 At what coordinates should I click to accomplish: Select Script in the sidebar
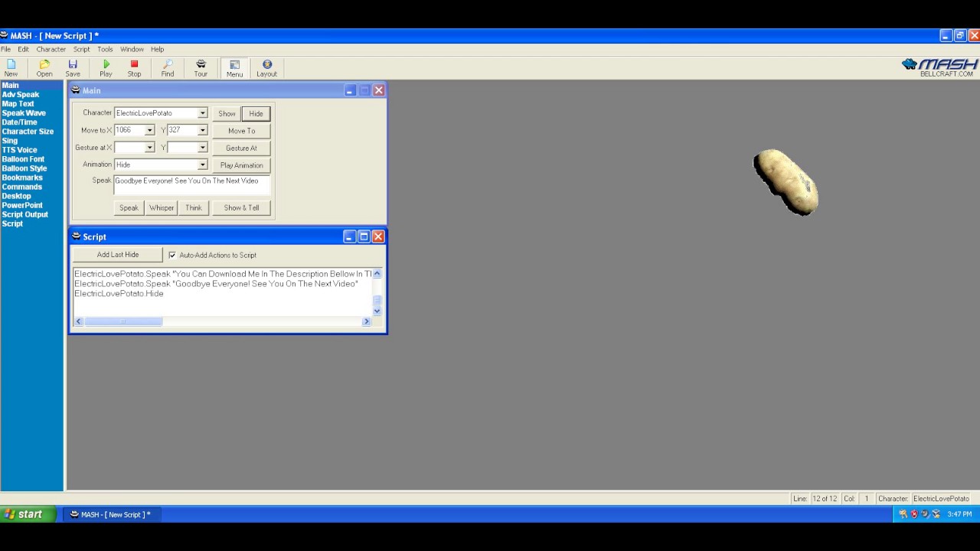[x=12, y=223]
